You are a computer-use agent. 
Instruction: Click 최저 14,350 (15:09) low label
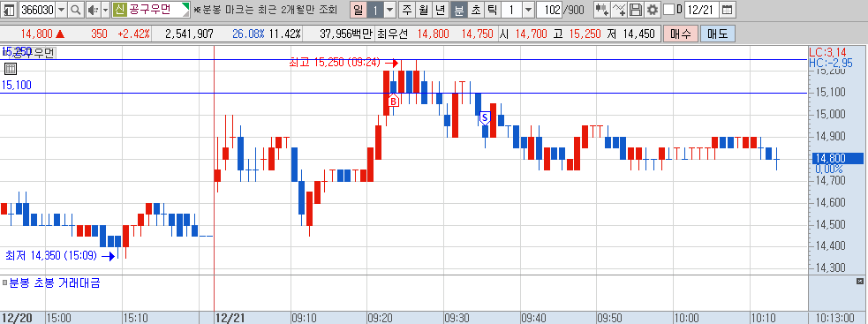[51, 256]
